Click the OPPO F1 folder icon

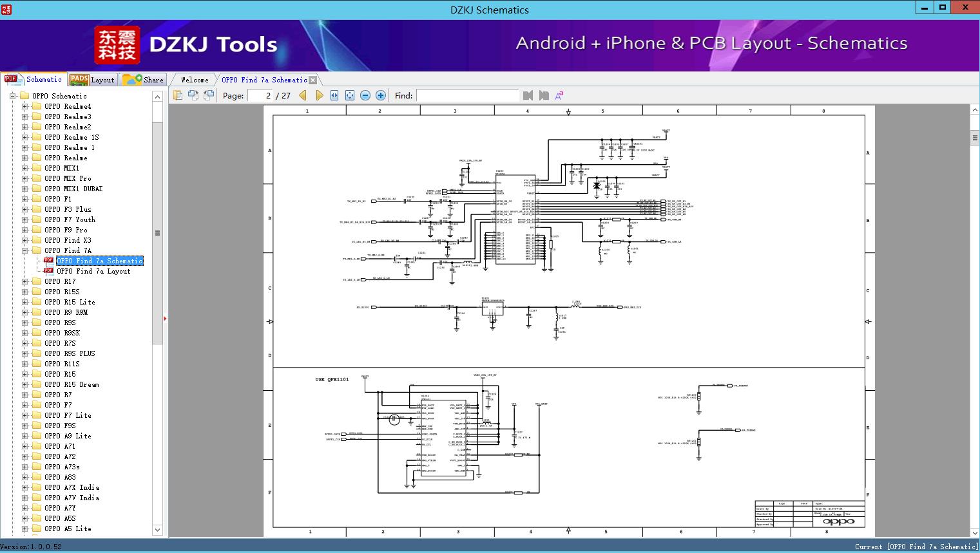[x=37, y=199]
